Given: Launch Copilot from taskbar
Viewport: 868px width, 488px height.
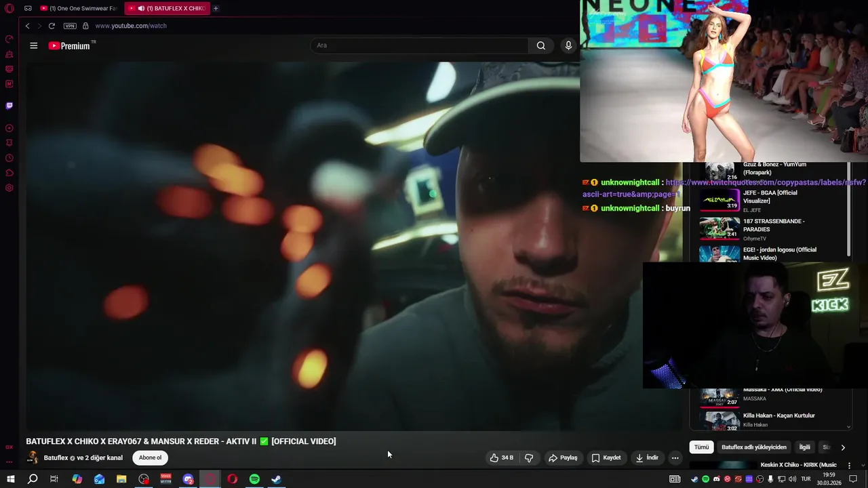Looking at the screenshot, I should tap(77, 479).
